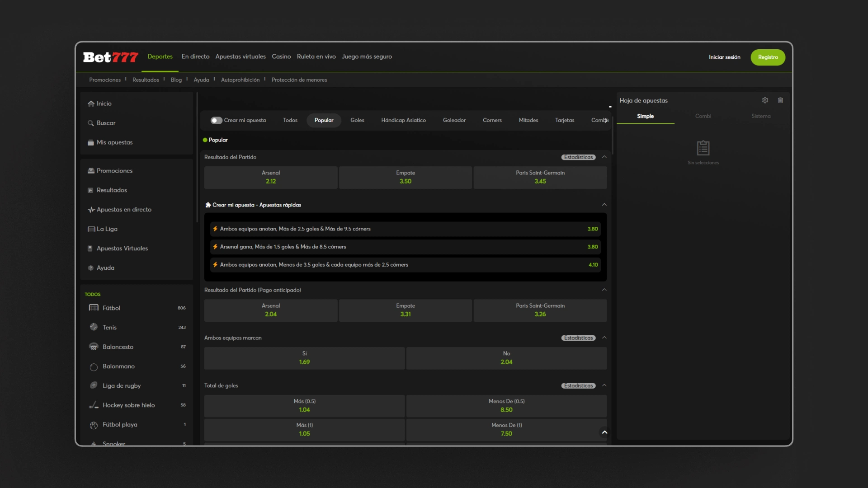Screen dimensions: 868x488
Task: Click the empty bet slip clipboard icon
Action: (703, 148)
